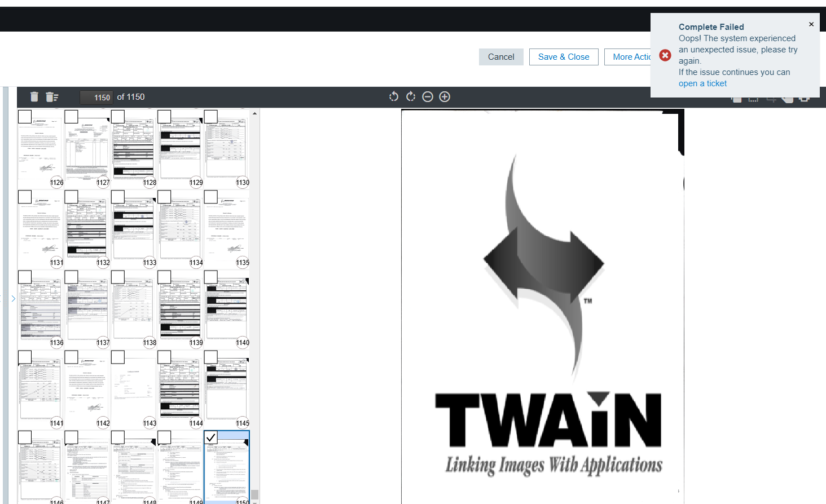Check the box for page 1148
Image resolution: width=826 pixels, height=504 pixels.
[x=118, y=437]
